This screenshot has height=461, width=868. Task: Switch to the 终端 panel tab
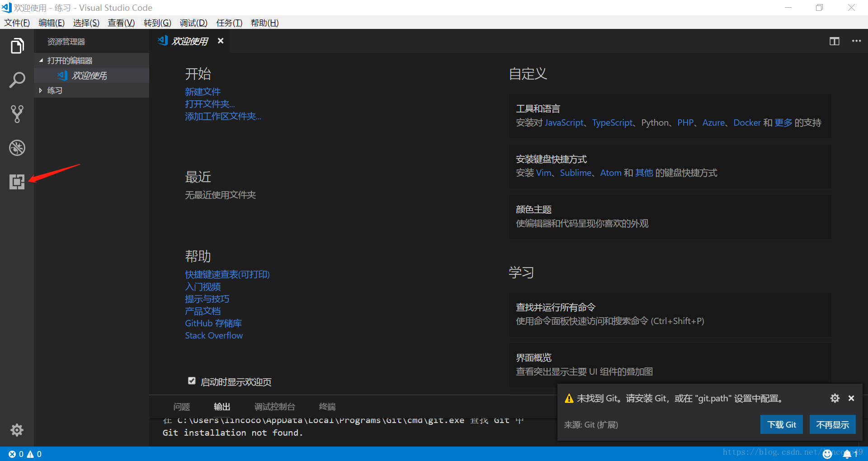pos(327,407)
